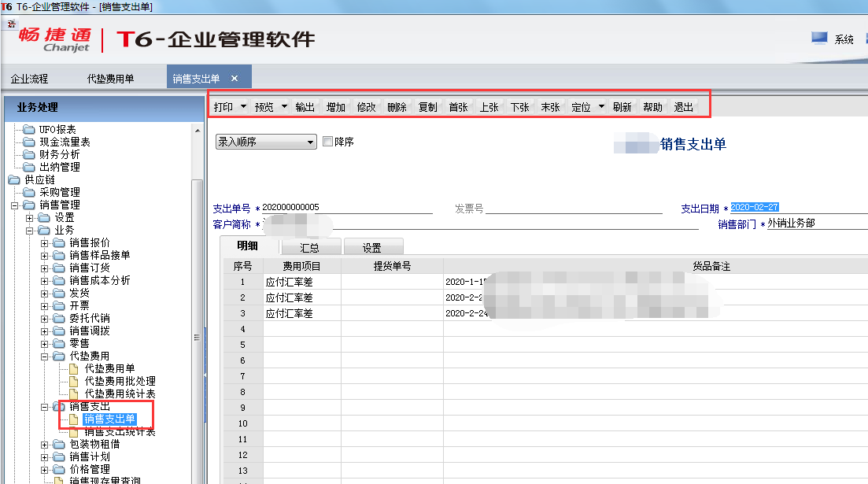This screenshot has width=868, height=484.
Task: Click the 费用项目 column header
Action: tap(301, 266)
